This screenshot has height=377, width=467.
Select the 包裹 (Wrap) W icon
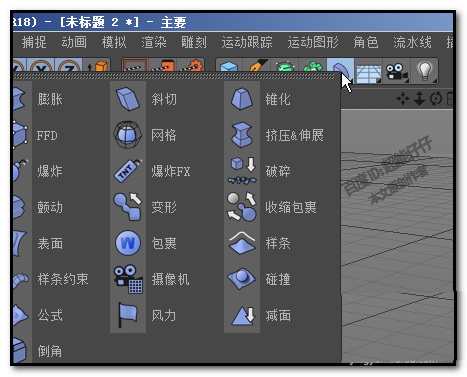pos(128,243)
